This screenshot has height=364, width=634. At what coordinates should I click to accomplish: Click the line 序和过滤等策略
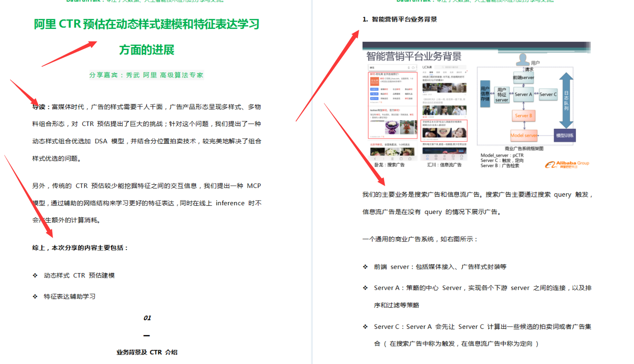(397, 305)
